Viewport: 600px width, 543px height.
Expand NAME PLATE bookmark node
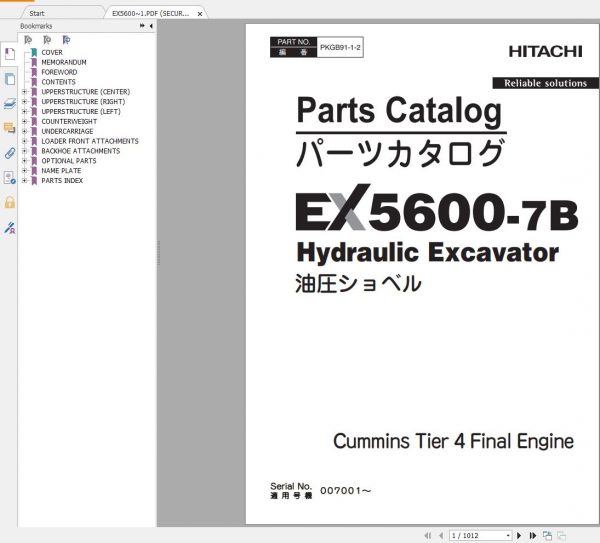coord(24,171)
